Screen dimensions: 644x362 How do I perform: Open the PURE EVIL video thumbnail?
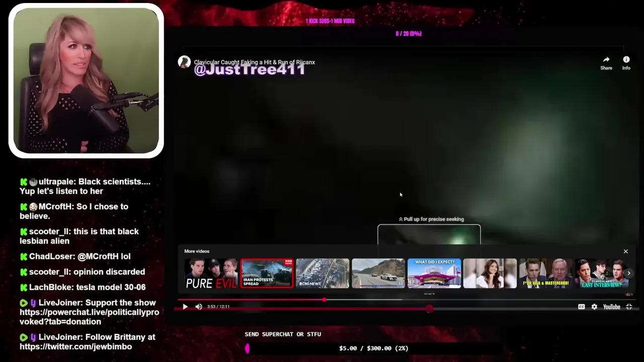[211, 274]
